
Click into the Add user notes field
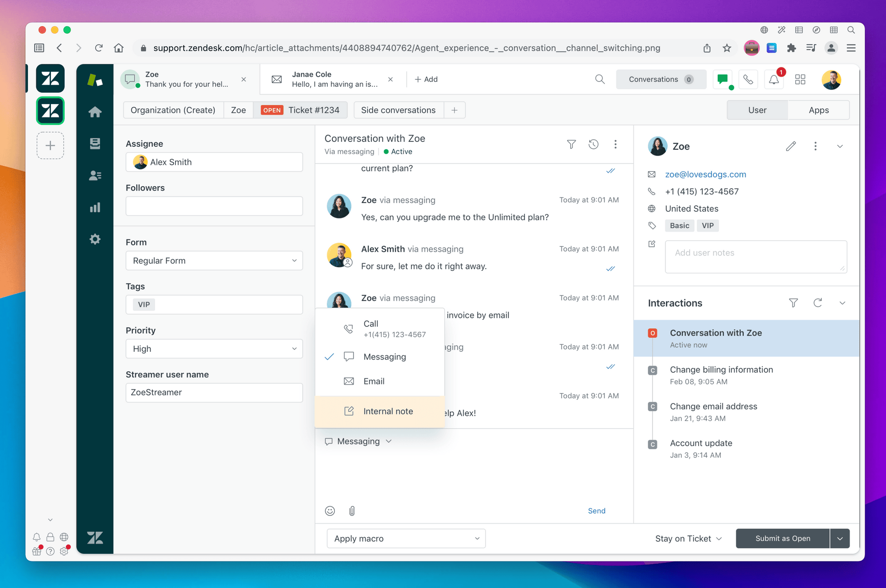[755, 257]
